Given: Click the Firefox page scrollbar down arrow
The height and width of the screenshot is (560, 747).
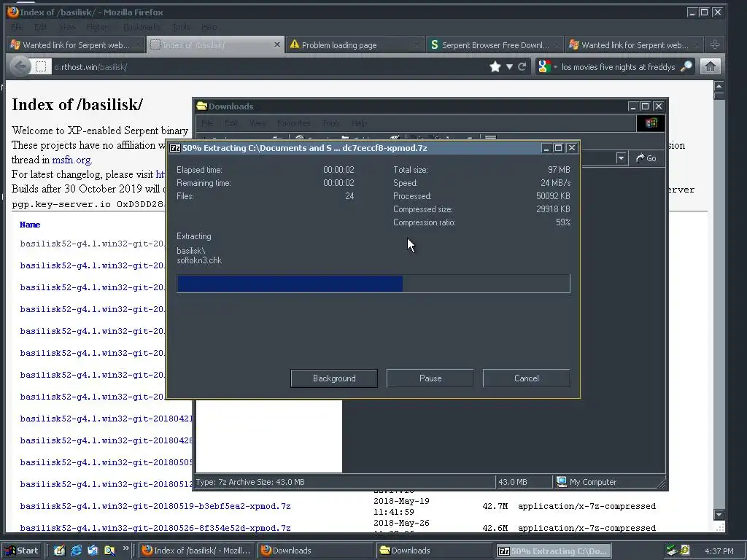Looking at the screenshot, I should (x=719, y=515).
